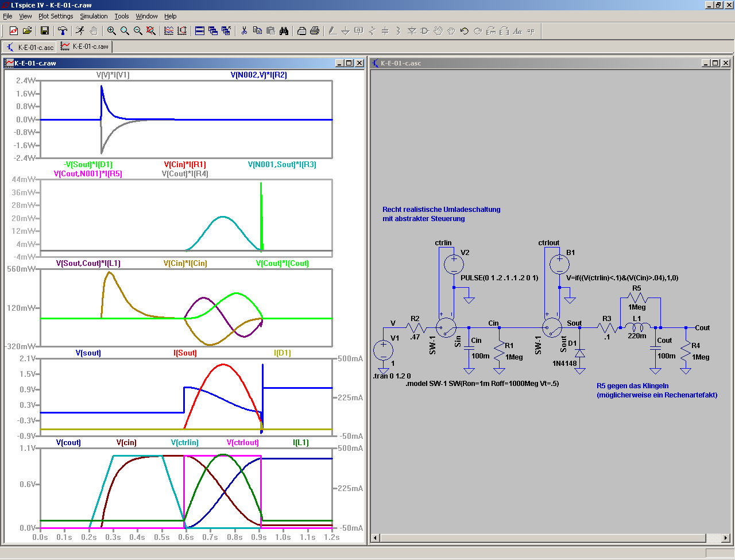Click the schematic horizontal scrollbar right arrow
The width and height of the screenshot is (735, 560).
[x=726, y=538]
